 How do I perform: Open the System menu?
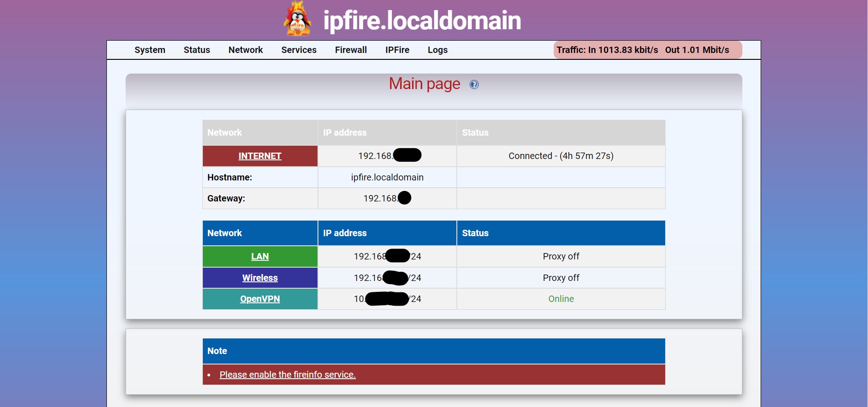pos(150,50)
